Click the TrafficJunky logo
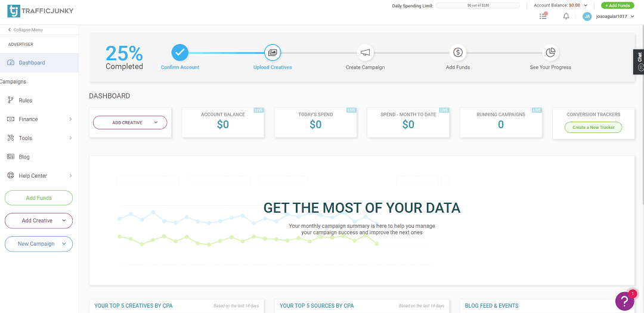 point(41,11)
